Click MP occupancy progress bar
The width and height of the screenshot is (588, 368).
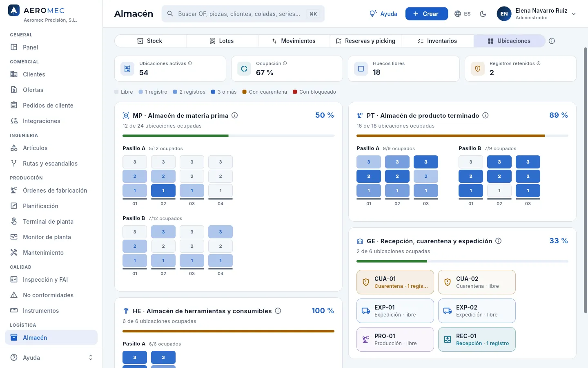pos(228,136)
